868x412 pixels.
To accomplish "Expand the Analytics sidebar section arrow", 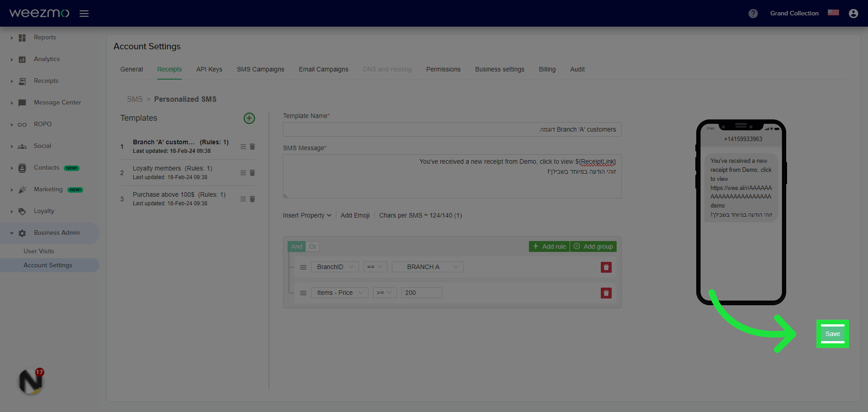I will [x=12, y=60].
